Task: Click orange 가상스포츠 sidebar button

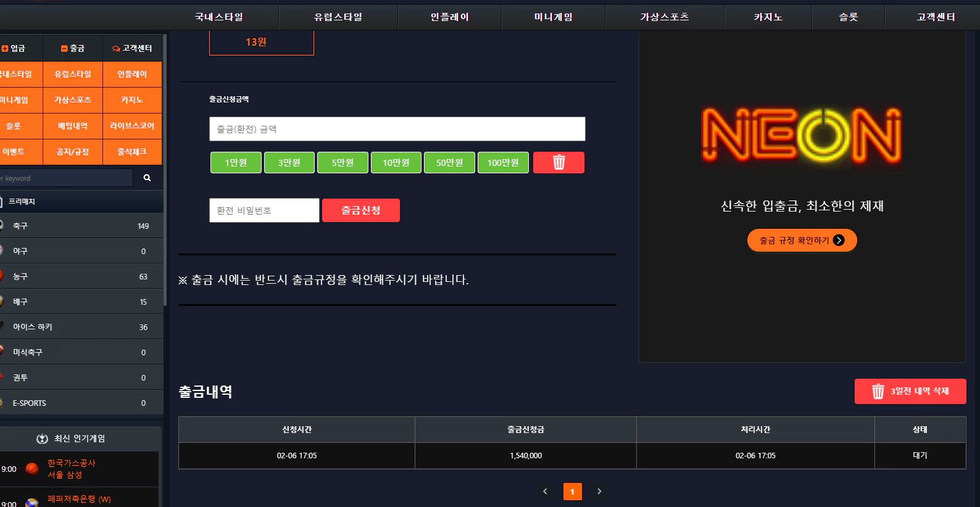Action: (73, 100)
